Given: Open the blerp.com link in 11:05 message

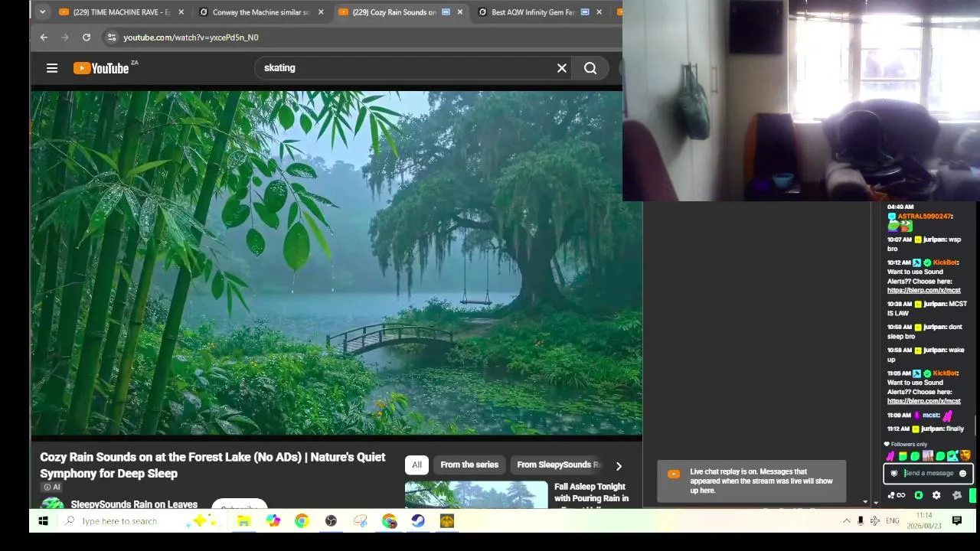Looking at the screenshot, I should [x=923, y=401].
